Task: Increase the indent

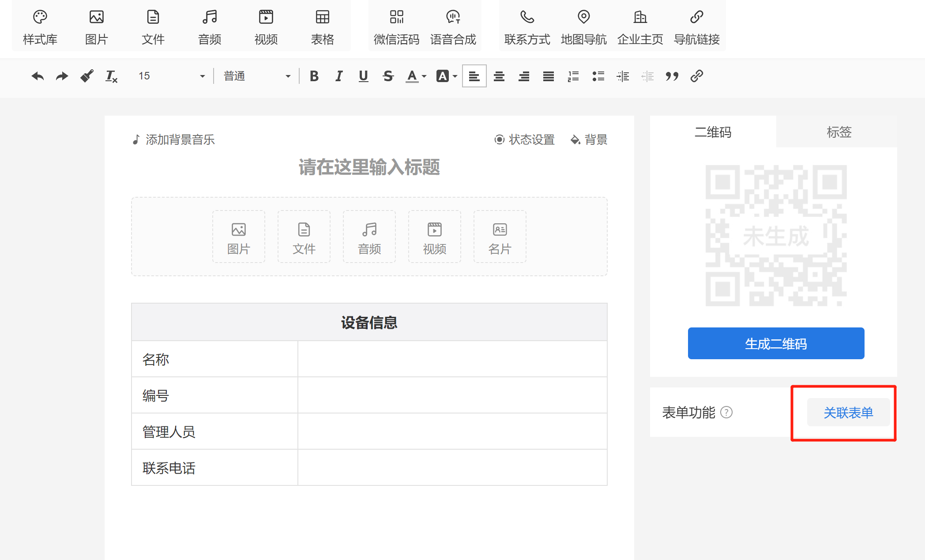Action: (623, 76)
